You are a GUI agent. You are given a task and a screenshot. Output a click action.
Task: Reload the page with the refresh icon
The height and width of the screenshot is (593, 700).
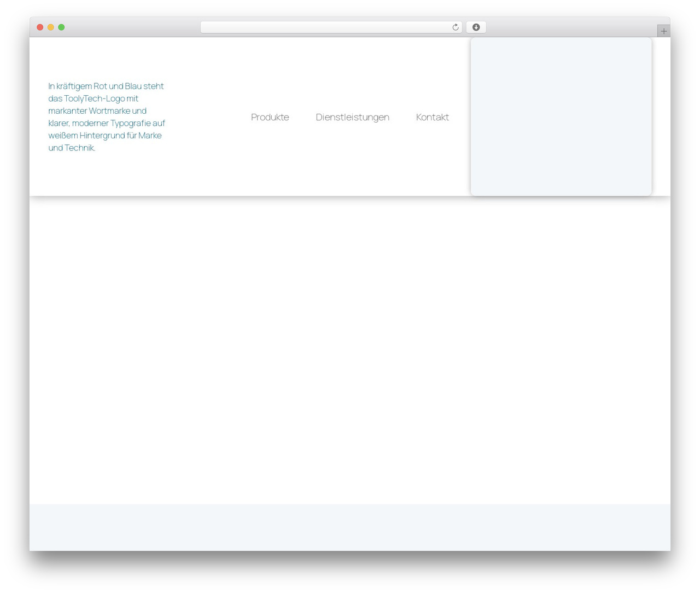pyautogui.click(x=455, y=27)
